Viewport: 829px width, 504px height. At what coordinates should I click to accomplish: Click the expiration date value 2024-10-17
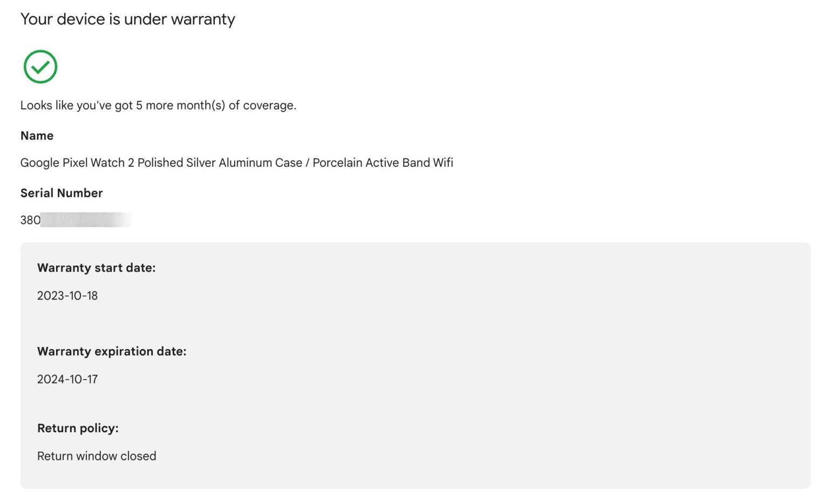click(67, 379)
